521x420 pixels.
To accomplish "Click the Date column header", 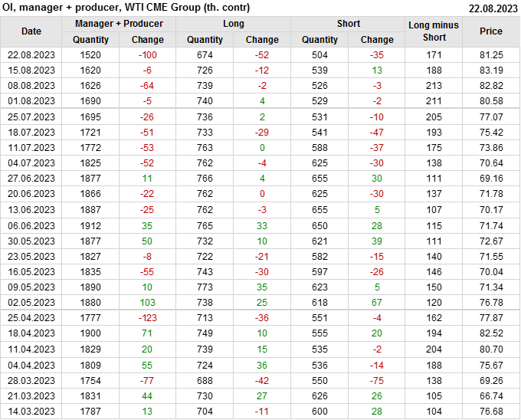I will [x=31, y=31].
